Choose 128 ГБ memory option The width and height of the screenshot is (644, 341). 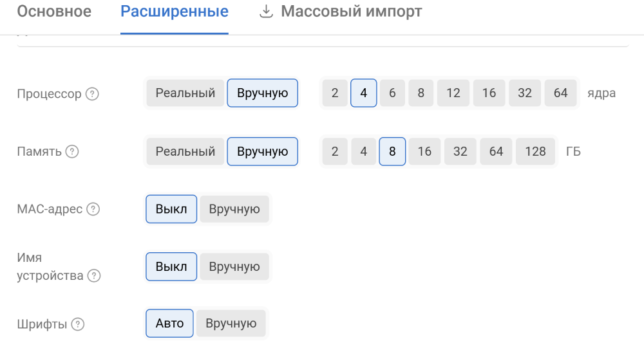click(x=535, y=152)
